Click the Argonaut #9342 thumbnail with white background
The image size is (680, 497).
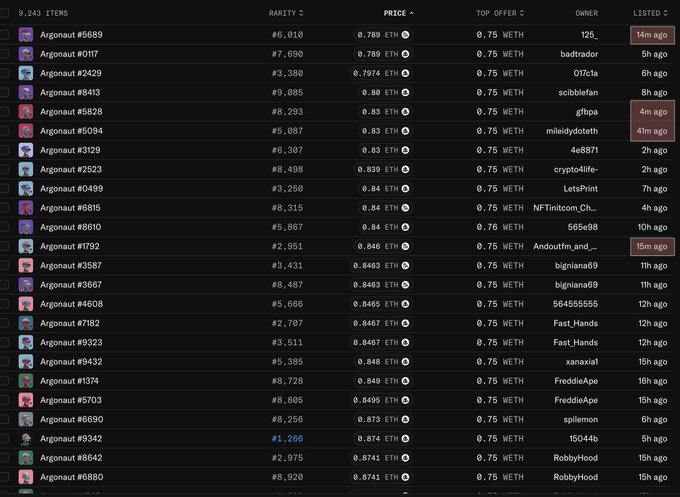(26, 438)
